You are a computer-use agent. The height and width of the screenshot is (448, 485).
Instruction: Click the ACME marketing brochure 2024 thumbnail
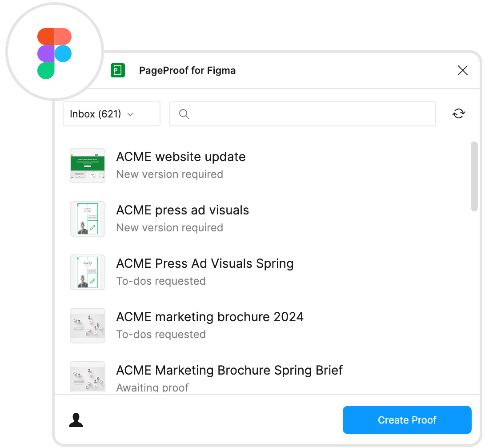(87, 326)
